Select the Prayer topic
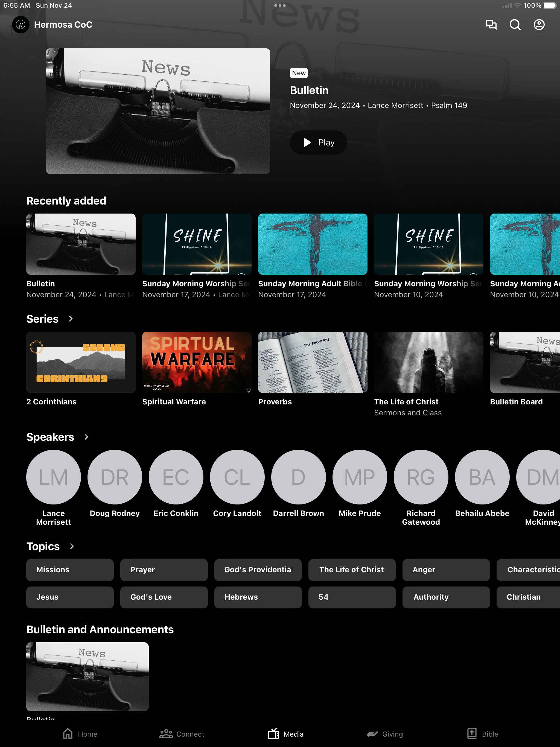This screenshot has height=747, width=560. [164, 570]
